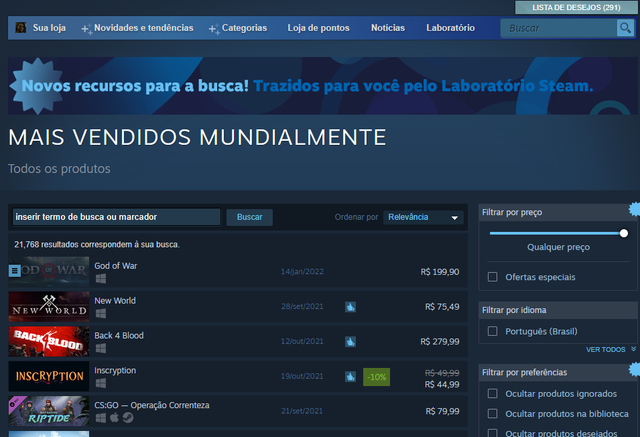The width and height of the screenshot is (640, 437).
Task: Click the price slider track
Action: [555, 233]
